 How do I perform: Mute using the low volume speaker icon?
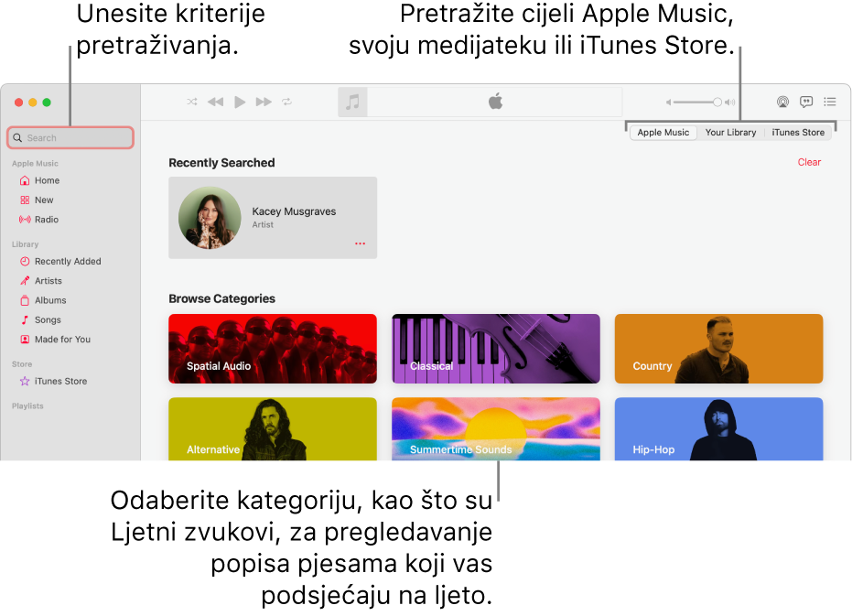click(669, 102)
